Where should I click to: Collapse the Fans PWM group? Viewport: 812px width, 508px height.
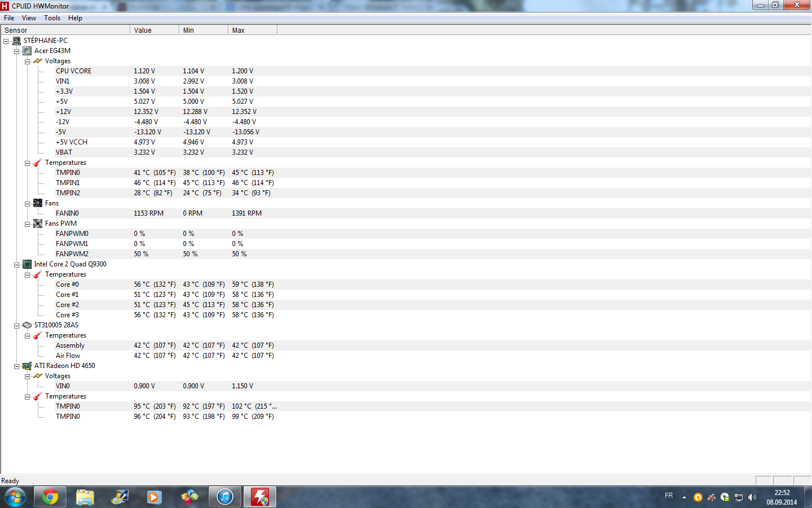point(27,224)
